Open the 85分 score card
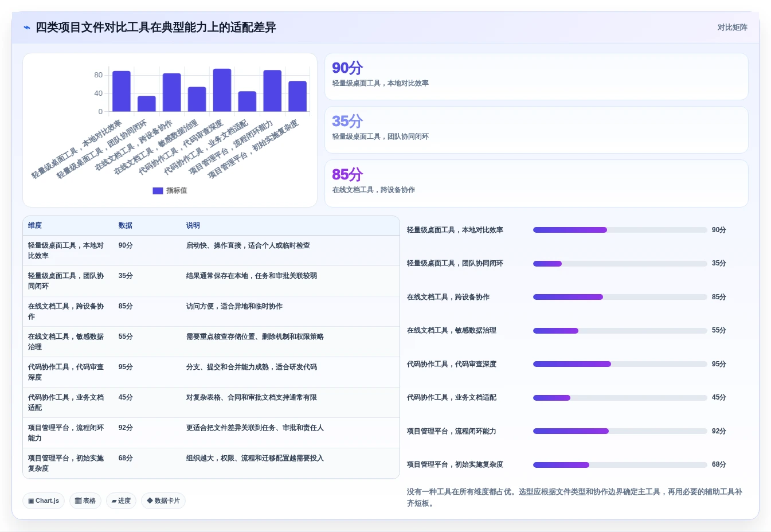Viewport: 771px width, 532px height. 537,183
